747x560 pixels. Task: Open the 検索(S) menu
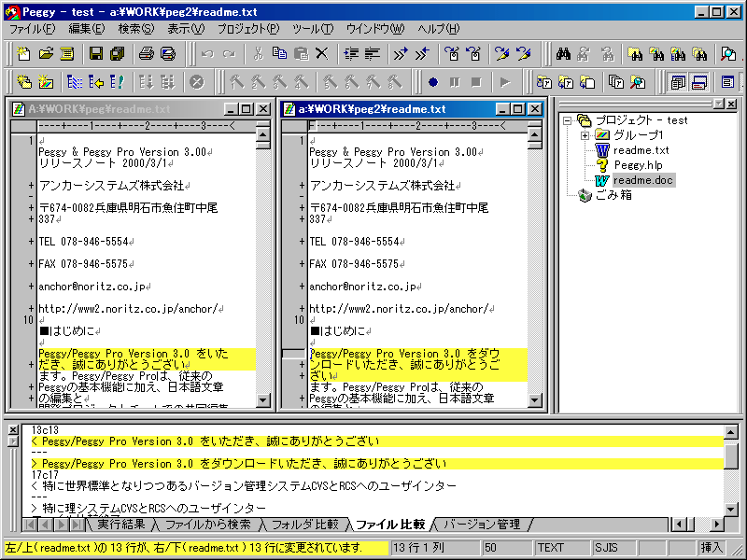135,29
